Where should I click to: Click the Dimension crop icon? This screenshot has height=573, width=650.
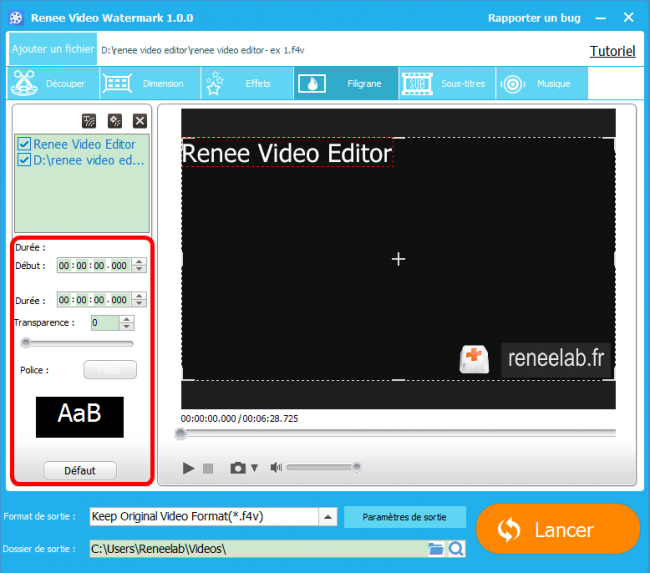117,83
